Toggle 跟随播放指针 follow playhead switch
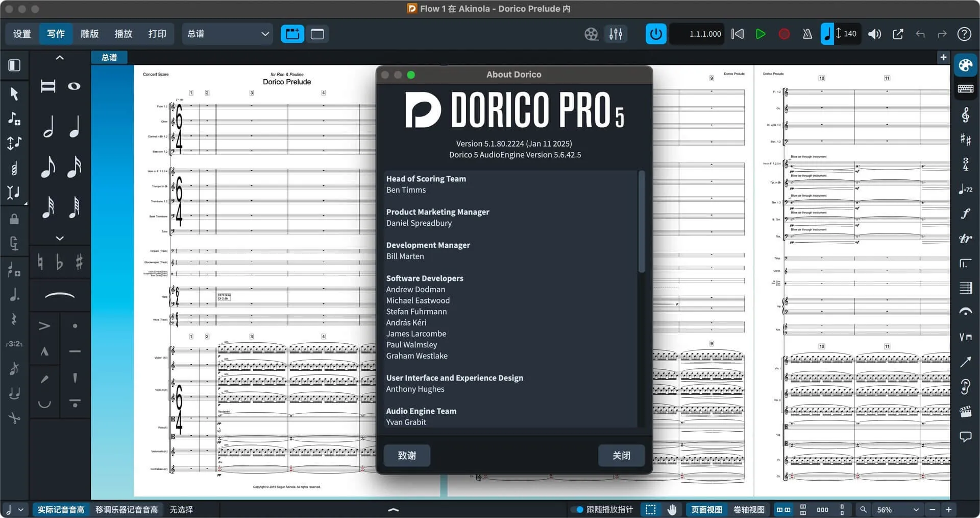 point(577,509)
